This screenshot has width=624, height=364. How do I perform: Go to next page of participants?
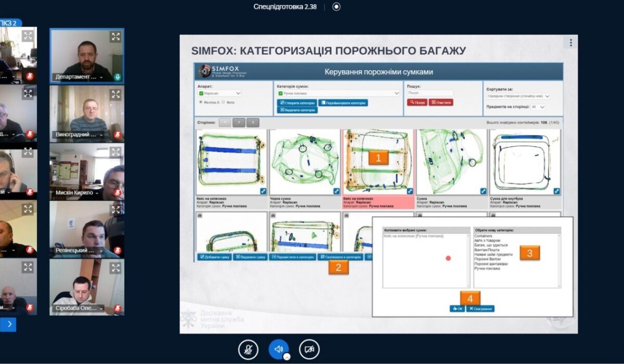point(8,325)
